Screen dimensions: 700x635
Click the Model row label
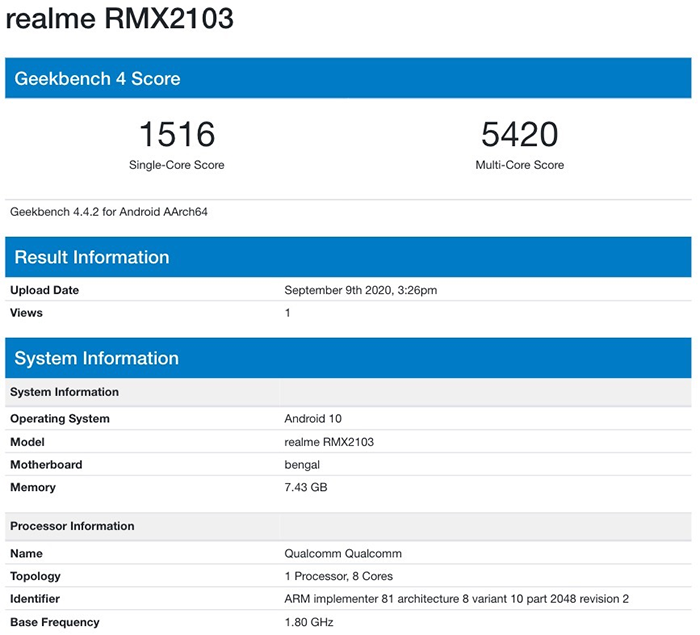27,442
